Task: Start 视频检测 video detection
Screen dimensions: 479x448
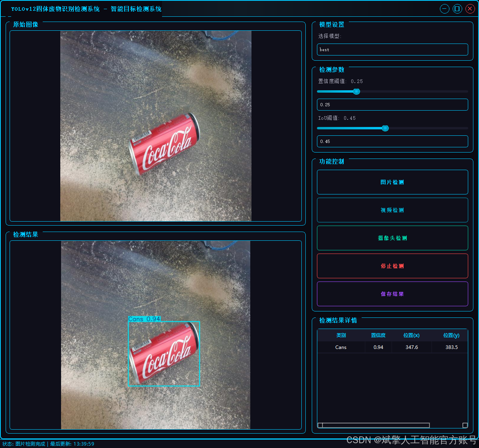Action: coord(392,210)
